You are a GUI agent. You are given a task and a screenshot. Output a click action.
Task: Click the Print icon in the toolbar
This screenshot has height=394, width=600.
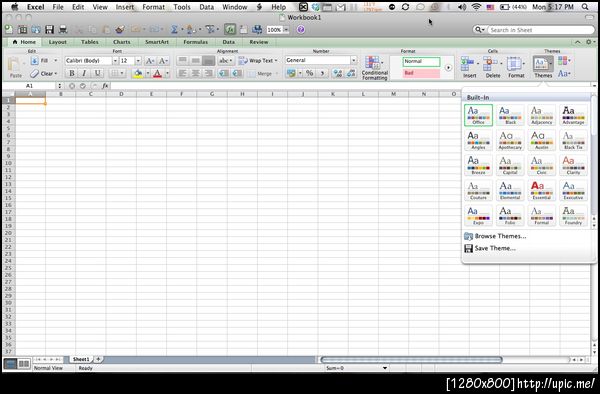pos(63,29)
